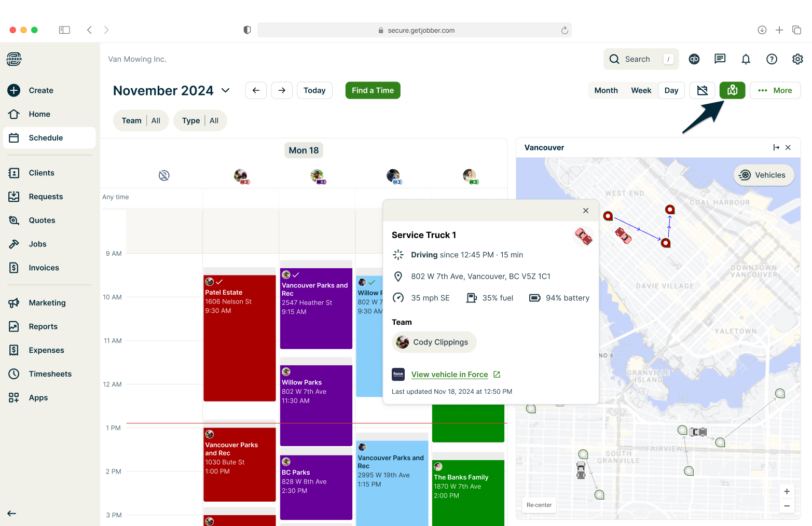
Task: Open Invoices from the sidebar
Action: [x=44, y=268]
